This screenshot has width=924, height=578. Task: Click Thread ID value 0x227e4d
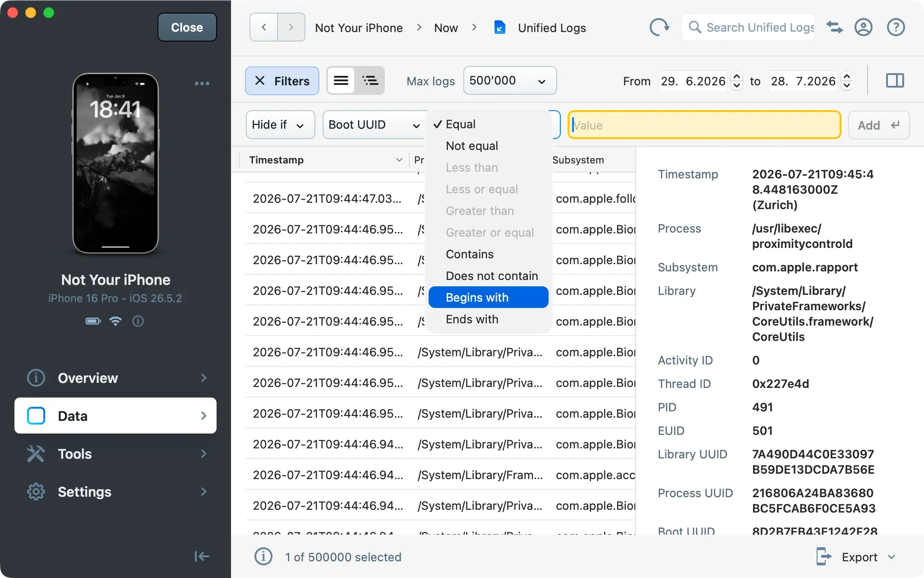[x=781, y=384]
